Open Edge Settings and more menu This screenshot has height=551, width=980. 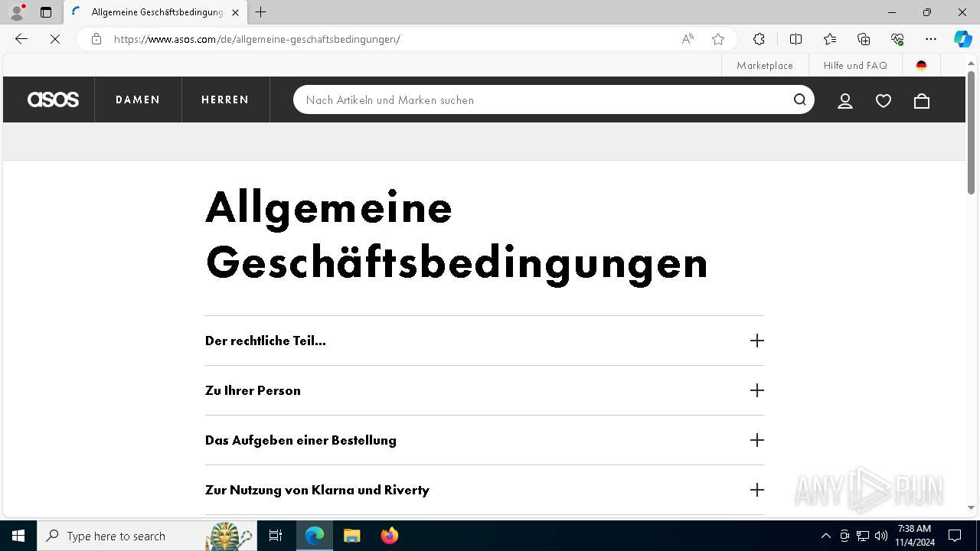pyautogui.click(x=931, y=39)
